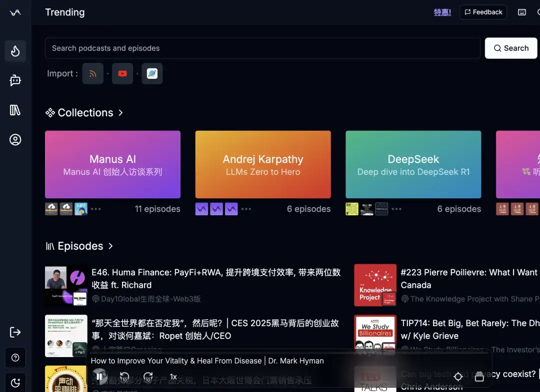Import from YouTube icon
The image size is (540, 392).
coord(122,73)
